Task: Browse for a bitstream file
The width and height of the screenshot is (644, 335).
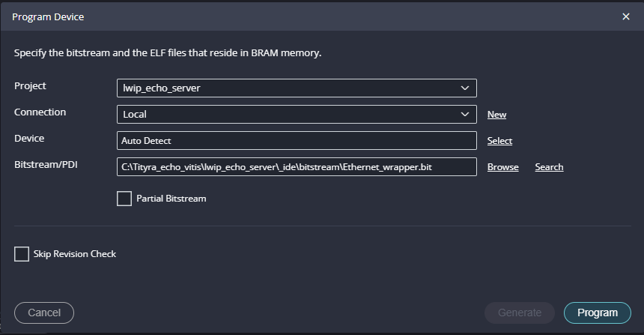Action: 502,167
